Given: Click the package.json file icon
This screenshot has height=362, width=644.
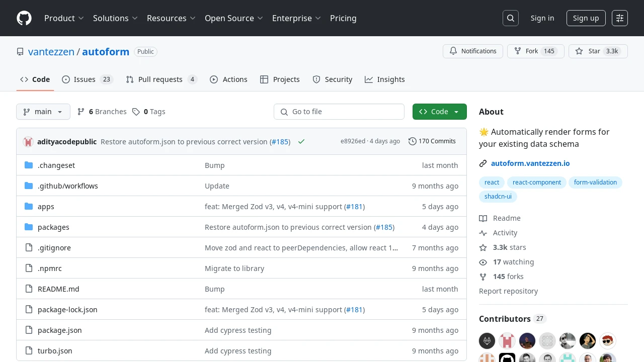Looking at the screenshot, I should click(x=29, y=330).
